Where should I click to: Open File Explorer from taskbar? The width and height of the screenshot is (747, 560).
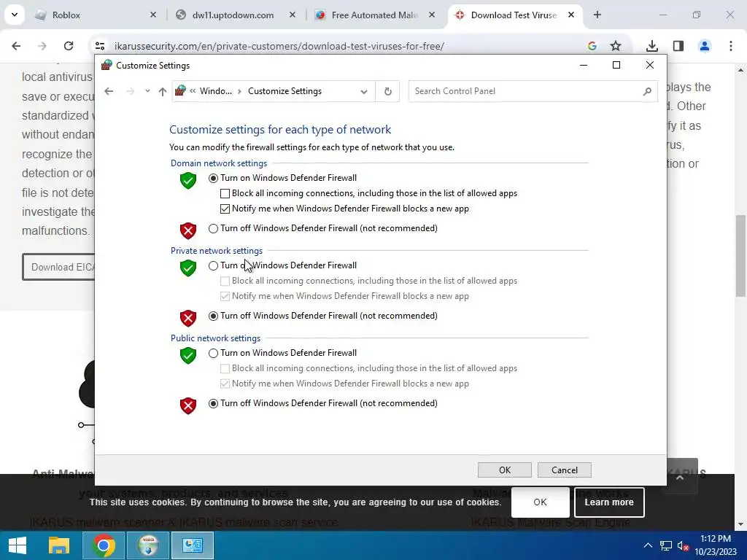pos(59,545)
